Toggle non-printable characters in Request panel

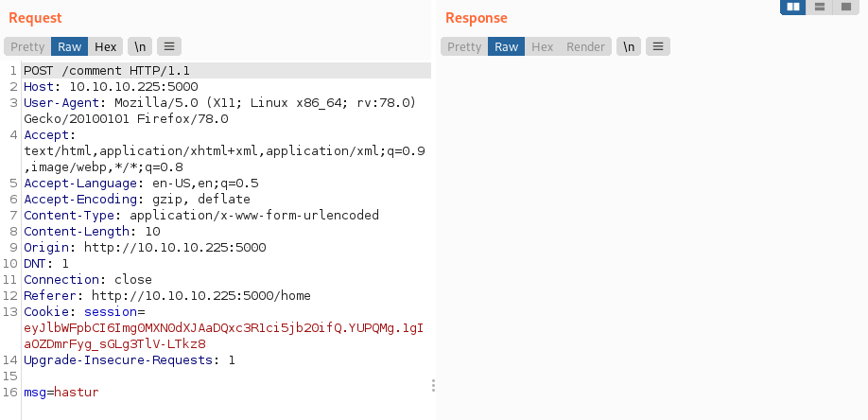[x=139, y=46]
